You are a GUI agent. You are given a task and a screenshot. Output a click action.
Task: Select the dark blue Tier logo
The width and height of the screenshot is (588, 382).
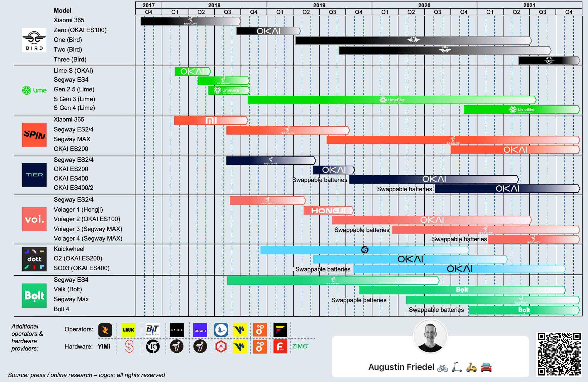click(x=34, y=175)
